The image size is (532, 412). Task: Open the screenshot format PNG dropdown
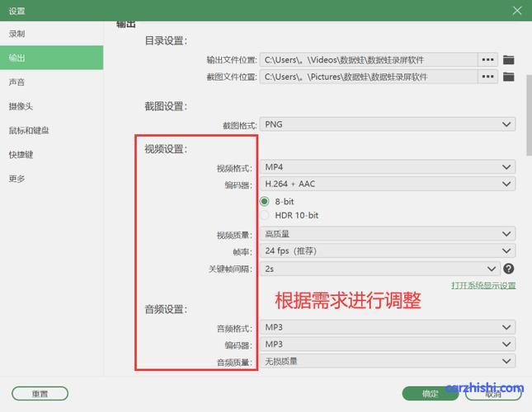coord(388,124)
